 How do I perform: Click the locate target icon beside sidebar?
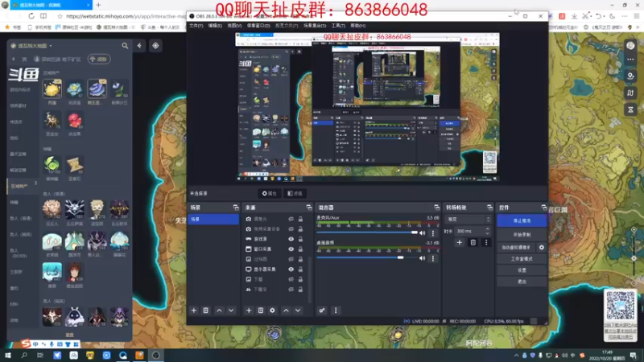click(x=155, y=46)
